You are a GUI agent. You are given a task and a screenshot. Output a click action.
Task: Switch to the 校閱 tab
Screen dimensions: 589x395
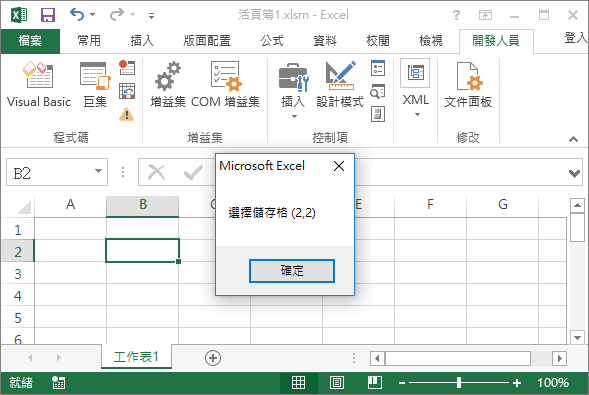pyautogui.click(x=378, y=41)
